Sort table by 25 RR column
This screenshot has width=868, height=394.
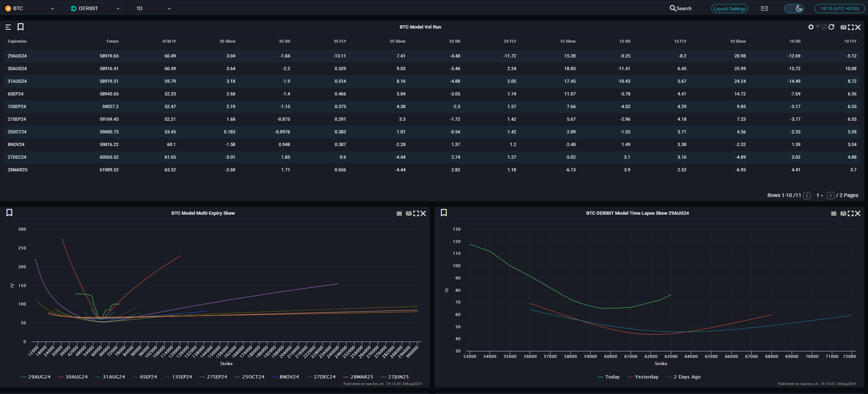(454, 41)
